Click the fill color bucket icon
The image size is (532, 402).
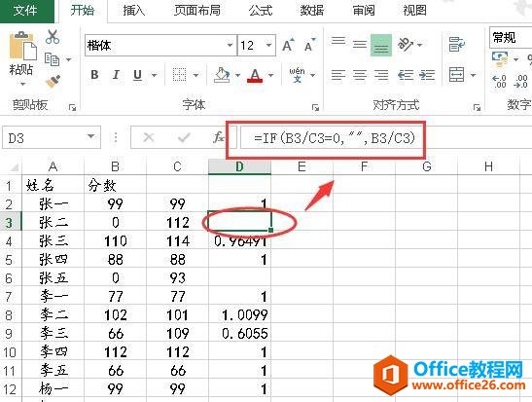(222, 75)
